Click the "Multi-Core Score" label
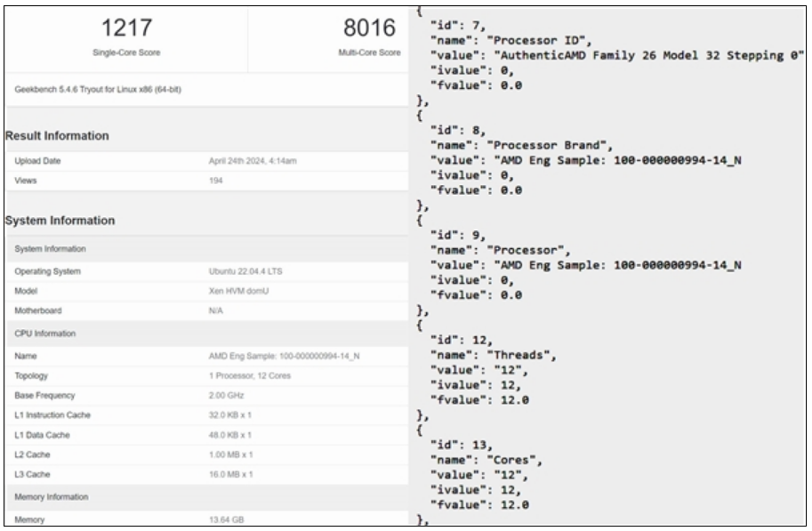 (369, 52)
